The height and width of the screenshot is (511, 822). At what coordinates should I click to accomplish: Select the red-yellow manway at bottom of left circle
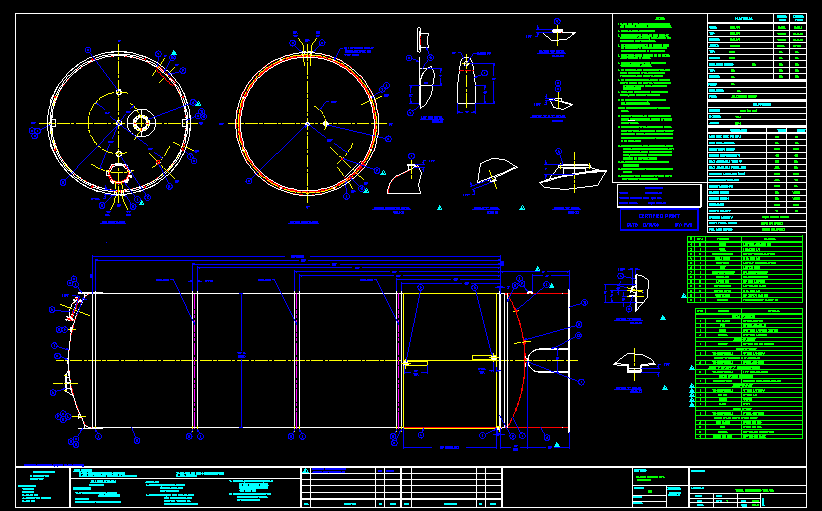click(119, 173)
